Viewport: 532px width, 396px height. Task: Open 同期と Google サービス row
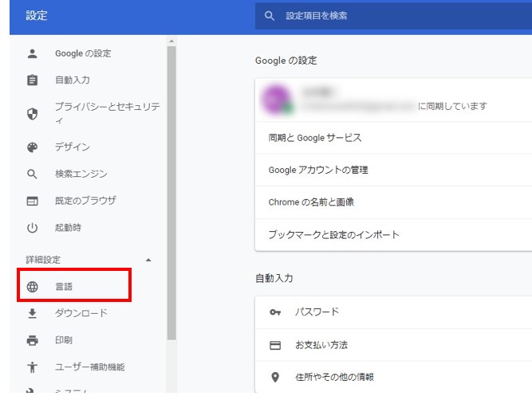tap(393, 138)
